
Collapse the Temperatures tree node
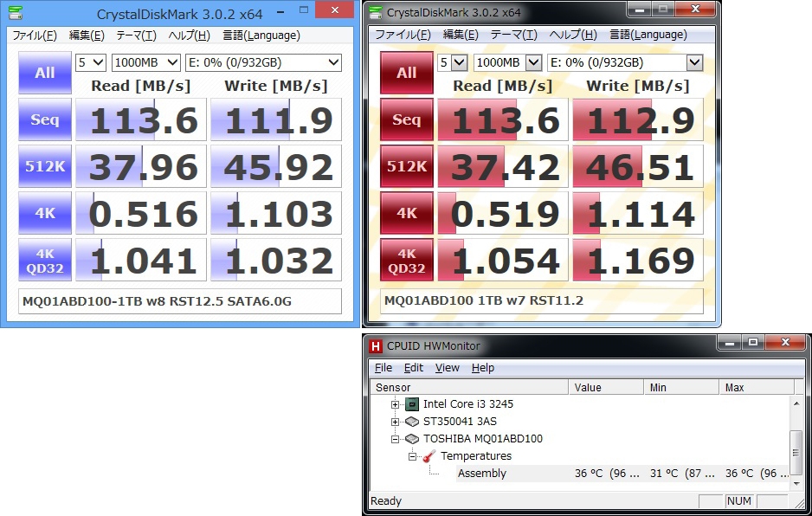412,456
